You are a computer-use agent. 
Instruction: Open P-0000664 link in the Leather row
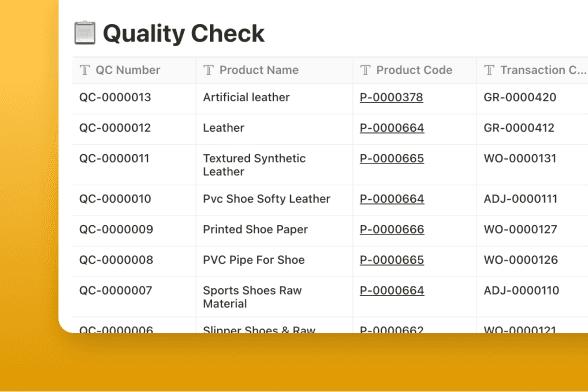pos(392,128)
